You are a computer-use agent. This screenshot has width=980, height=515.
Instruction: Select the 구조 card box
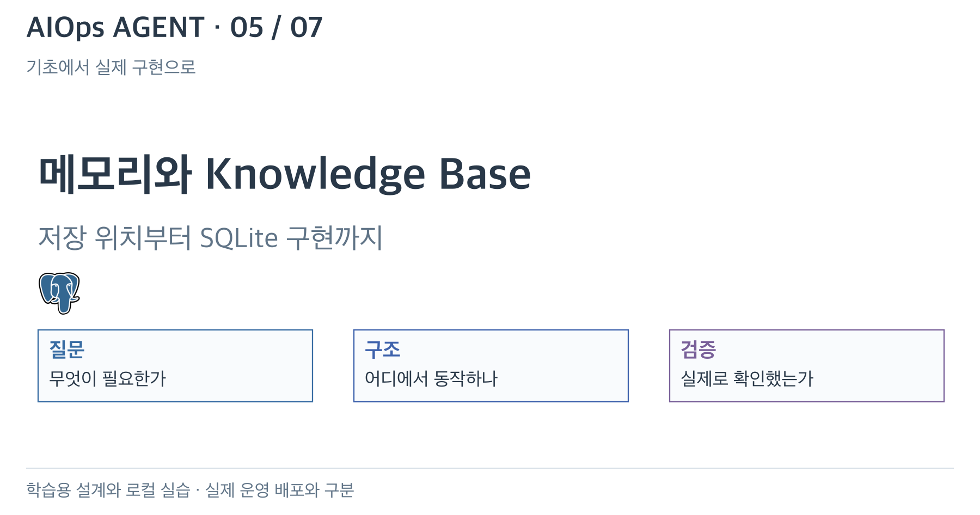(x=491, y=366)
